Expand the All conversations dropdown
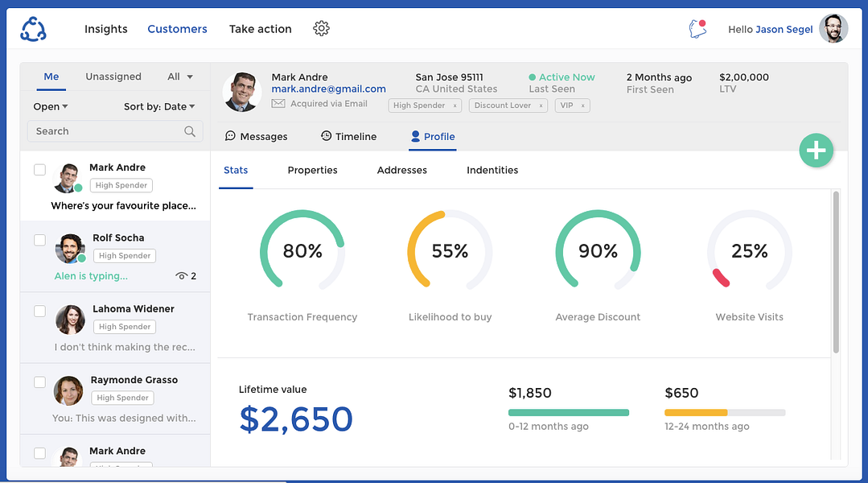Image resolution: width=868 pixels, height=483 pixels. coord(180,76)
